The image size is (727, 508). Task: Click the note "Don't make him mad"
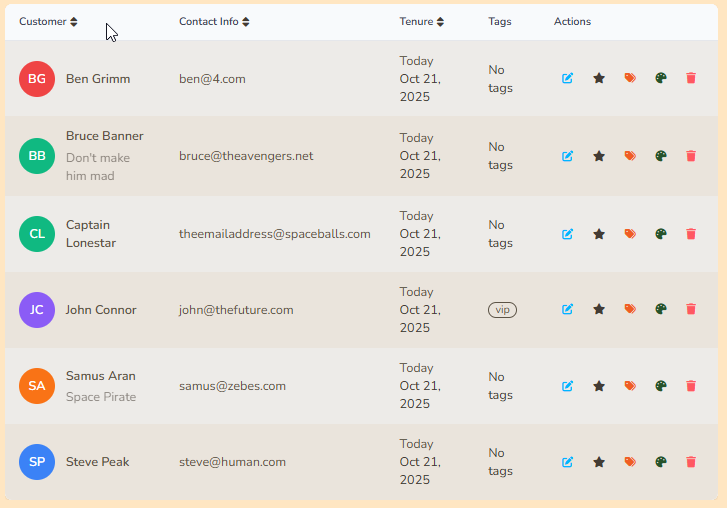pyautogui.click(x=98, y=167)
